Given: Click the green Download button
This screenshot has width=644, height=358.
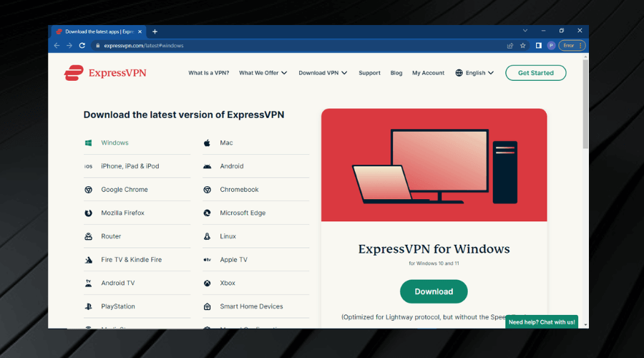Looking at the screenshot, I should [x=434, y=291].
